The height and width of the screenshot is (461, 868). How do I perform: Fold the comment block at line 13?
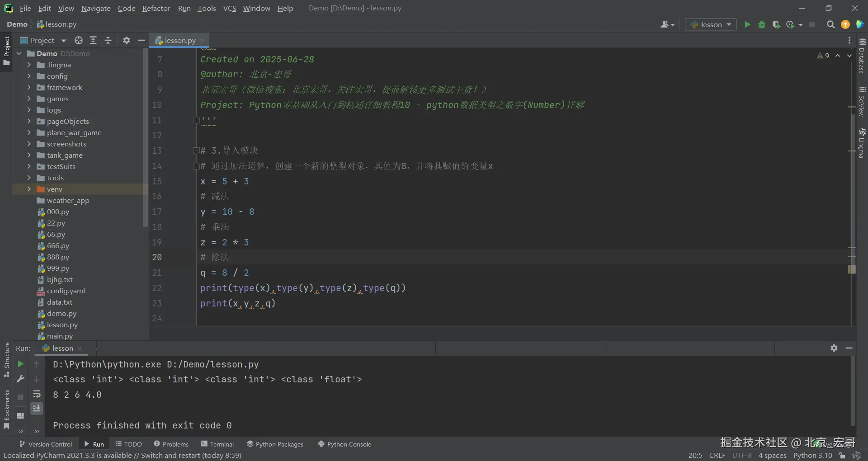pyautogui.click(x=196, y=151)
